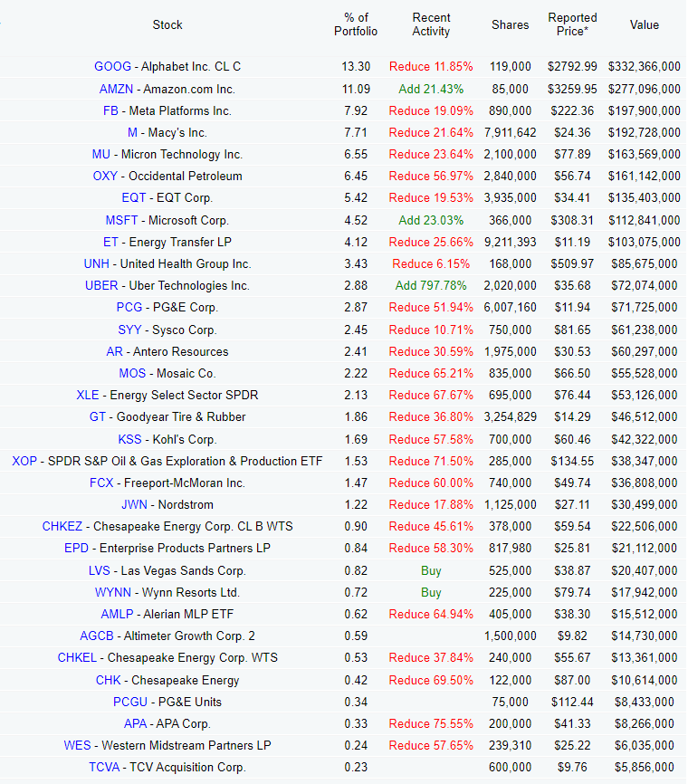
Task: Open the AGCB ticker link
Action: click(x=97, y=636)
